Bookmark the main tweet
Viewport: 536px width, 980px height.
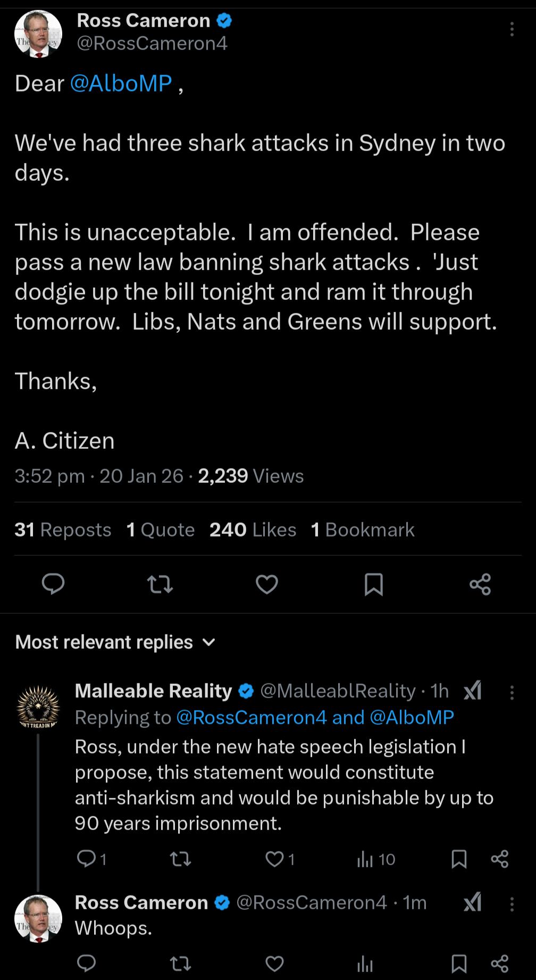pos(374,584)
